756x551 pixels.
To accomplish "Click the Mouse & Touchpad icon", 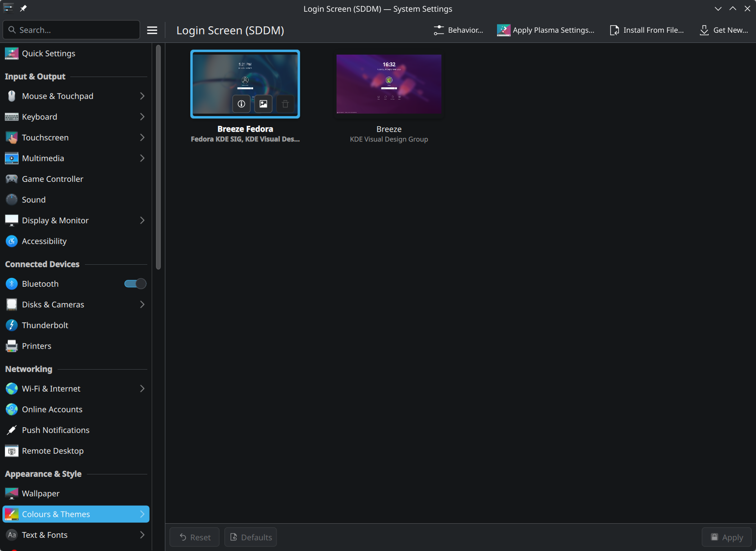I will pyautogui.click(x=12, y=96).
